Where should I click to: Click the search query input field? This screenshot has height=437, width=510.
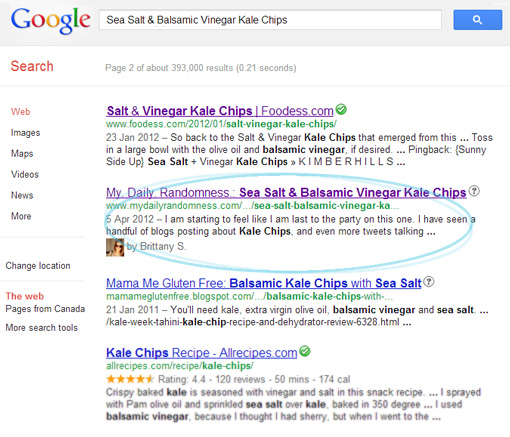[270, 20]
